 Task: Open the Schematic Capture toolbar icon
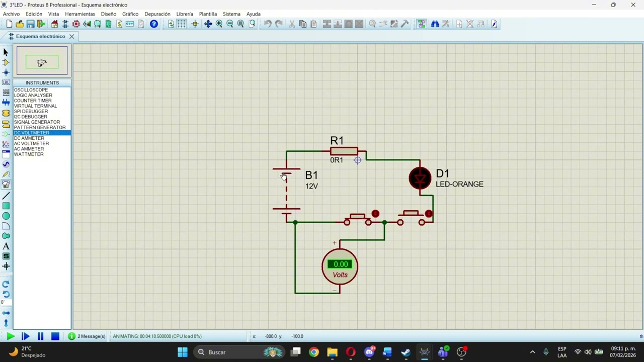coord(65,24)
